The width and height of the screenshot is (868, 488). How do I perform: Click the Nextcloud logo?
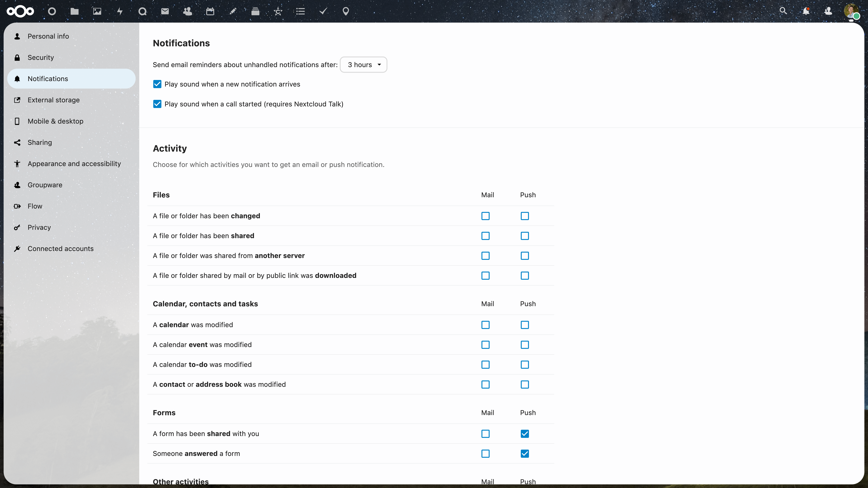click(20, 11)
